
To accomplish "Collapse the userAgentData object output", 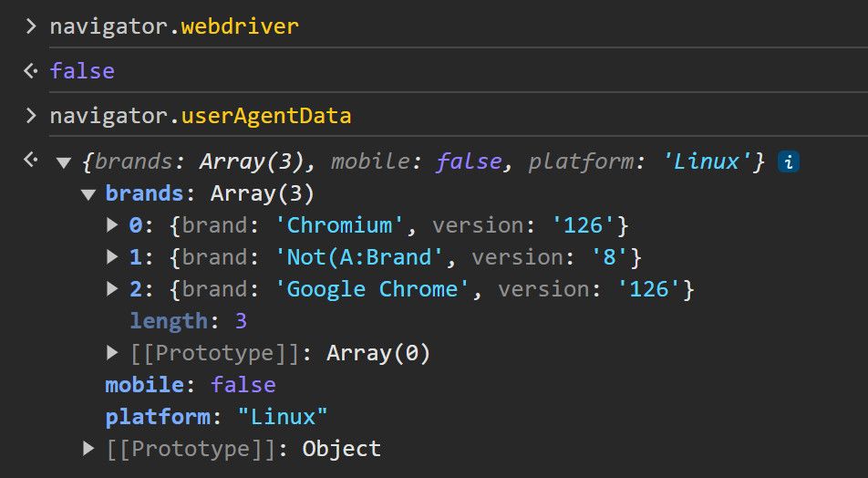I will click(64, 162).
